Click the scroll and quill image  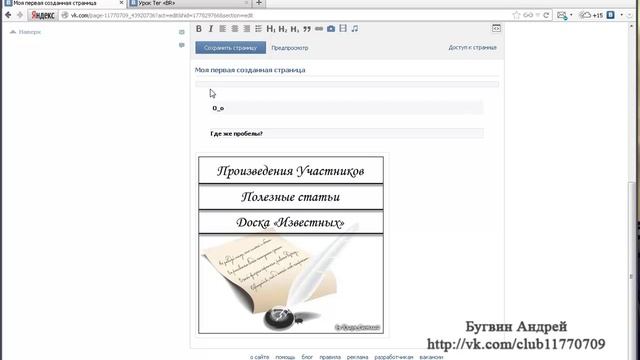click(x=291, y=284)
